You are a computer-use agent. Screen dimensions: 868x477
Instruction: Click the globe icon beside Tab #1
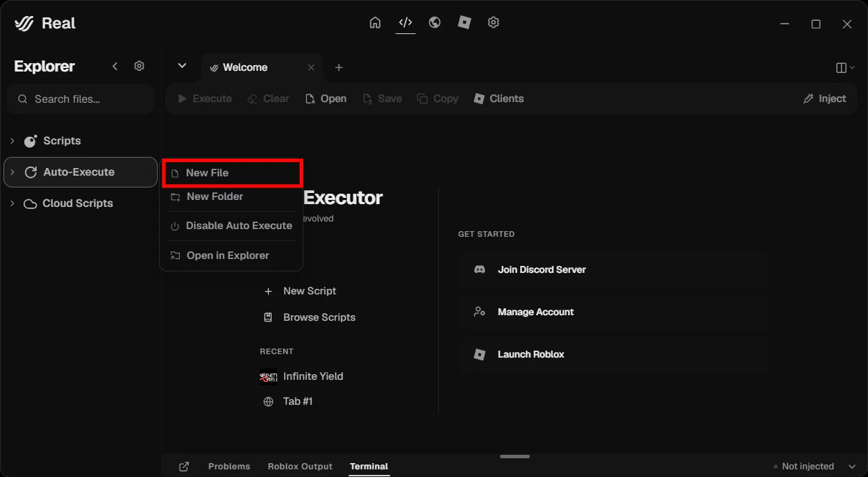click(x=268, y=401)
